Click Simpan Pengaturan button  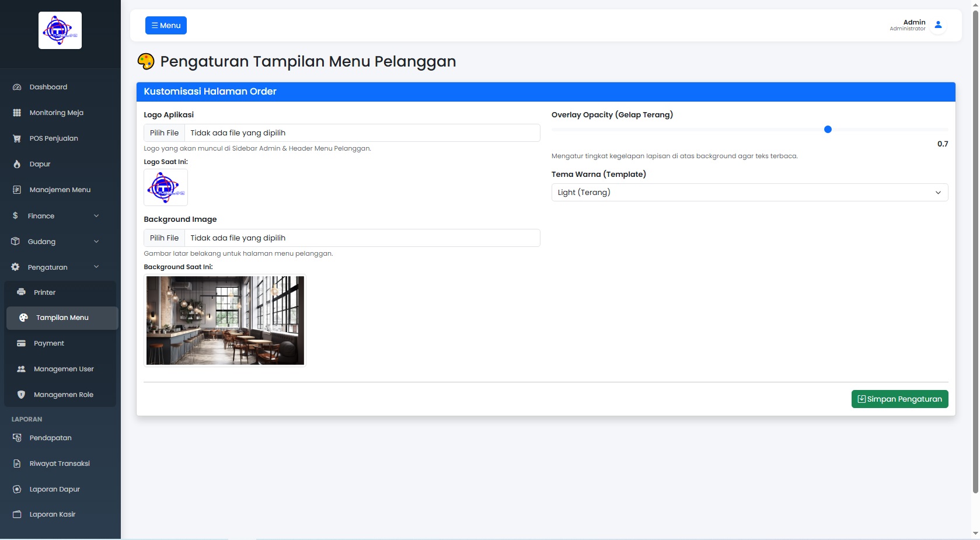(899, 399)
